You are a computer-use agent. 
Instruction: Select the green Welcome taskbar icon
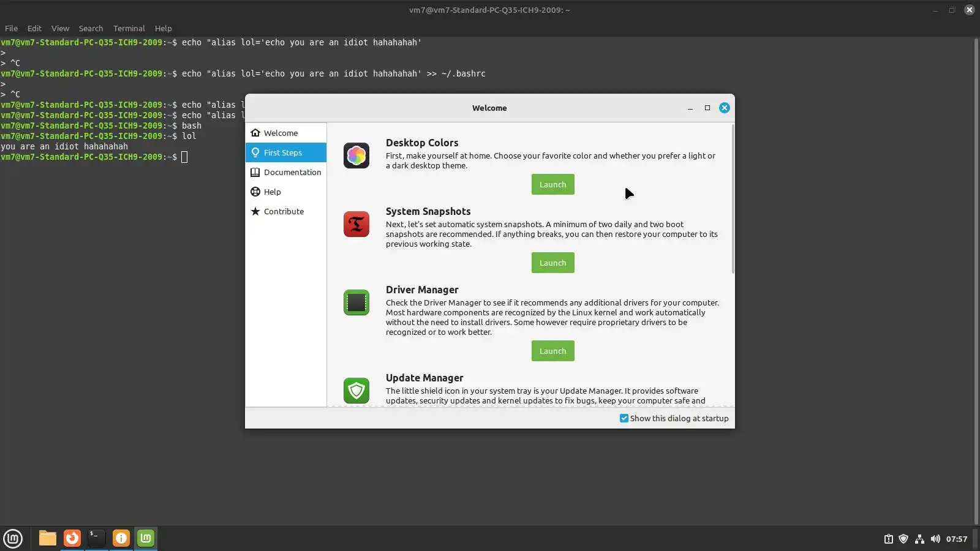[x=146, y=538]
